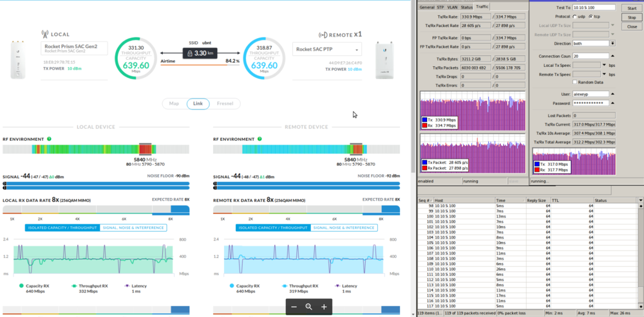The width and height of the screenshot is (644, 317).
Task: Click the zoom in plus icon
Action: tap(324, 307)
